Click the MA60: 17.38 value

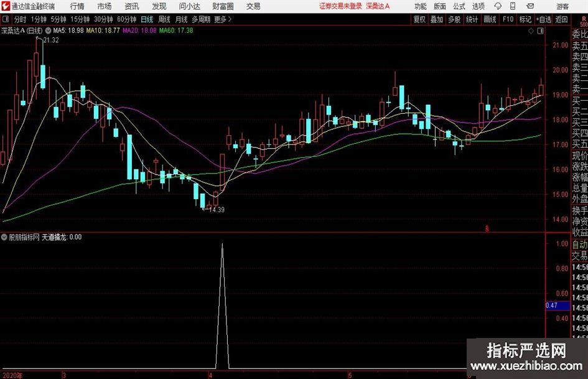coord(176,30)
